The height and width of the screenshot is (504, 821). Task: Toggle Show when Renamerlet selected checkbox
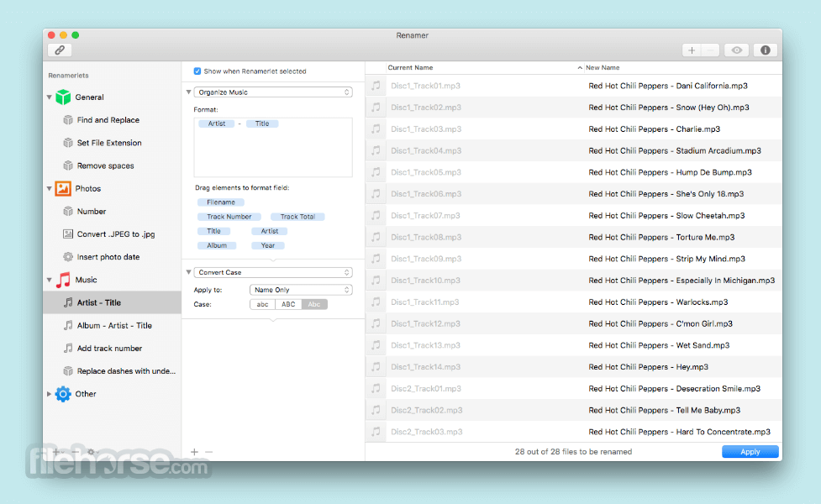point(197,71)
